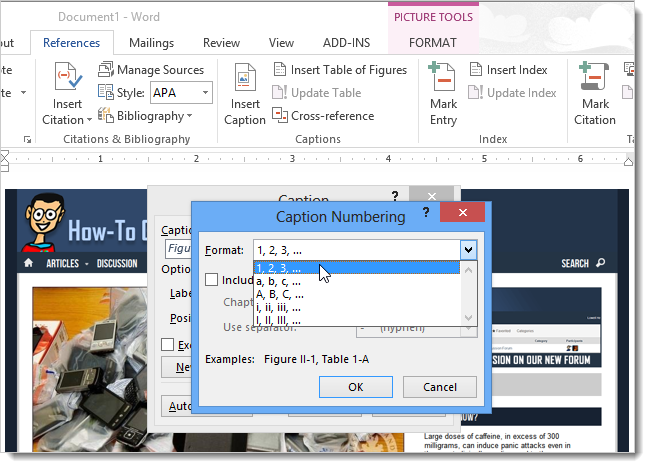The image size is (650, 468).
Task: Click the home icon on the webpage image
Action: pos(28,263)
